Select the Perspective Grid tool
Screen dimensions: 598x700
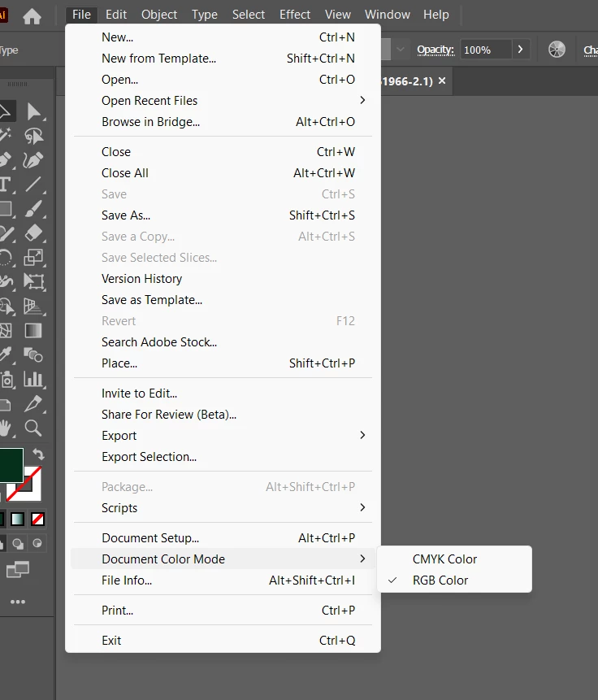click(x=34, y=307)
